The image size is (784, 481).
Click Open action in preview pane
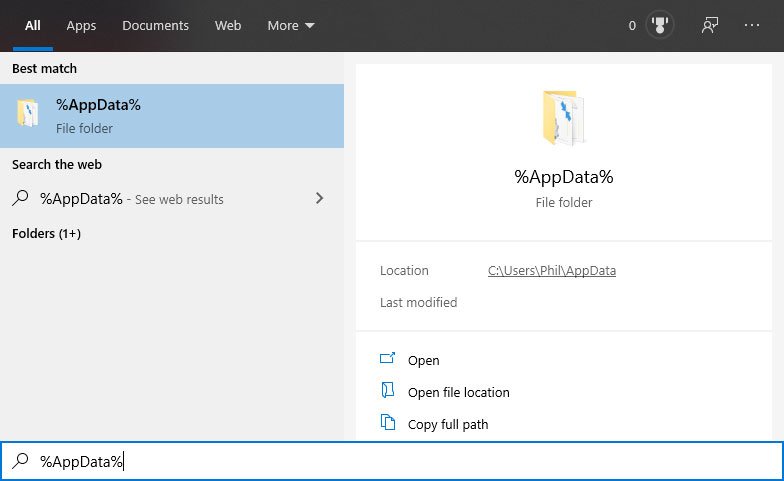424,360
